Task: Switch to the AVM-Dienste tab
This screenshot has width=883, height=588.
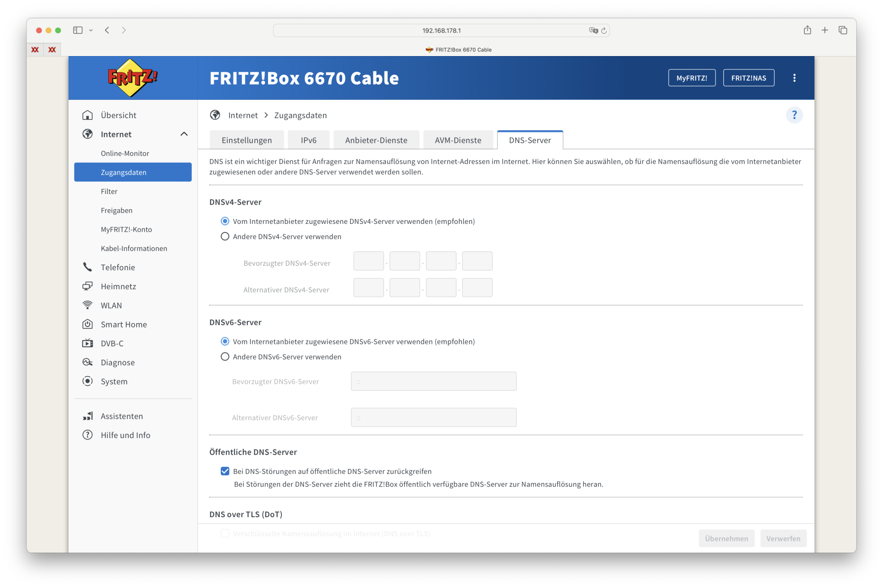Action: pos(458,140)
